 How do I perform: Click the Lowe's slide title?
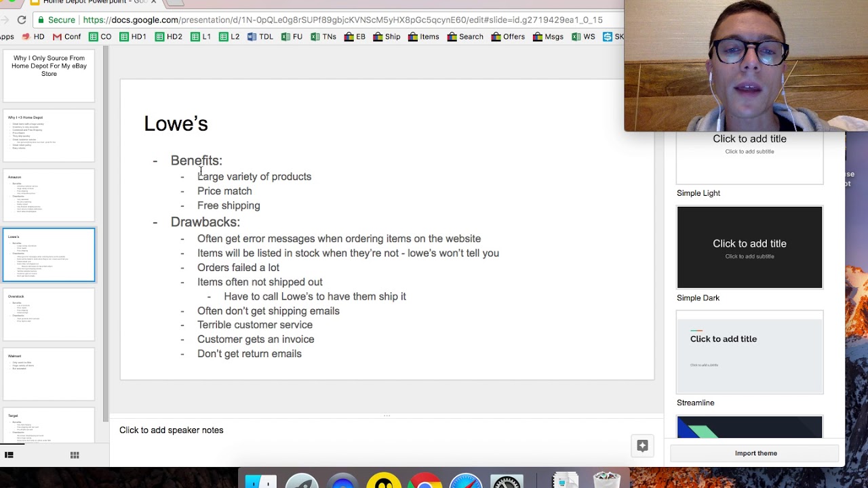point(176,123)
